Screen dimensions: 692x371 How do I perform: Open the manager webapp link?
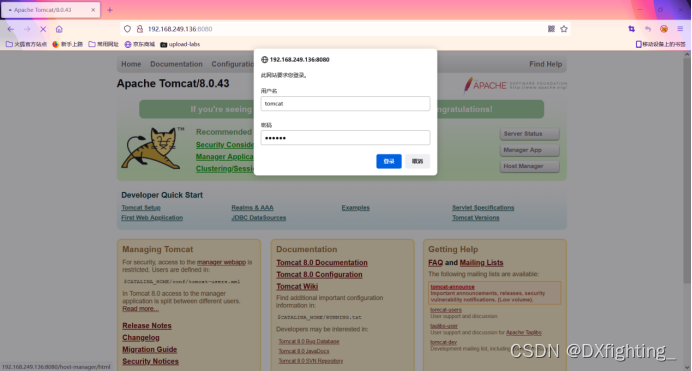[221, 262]
